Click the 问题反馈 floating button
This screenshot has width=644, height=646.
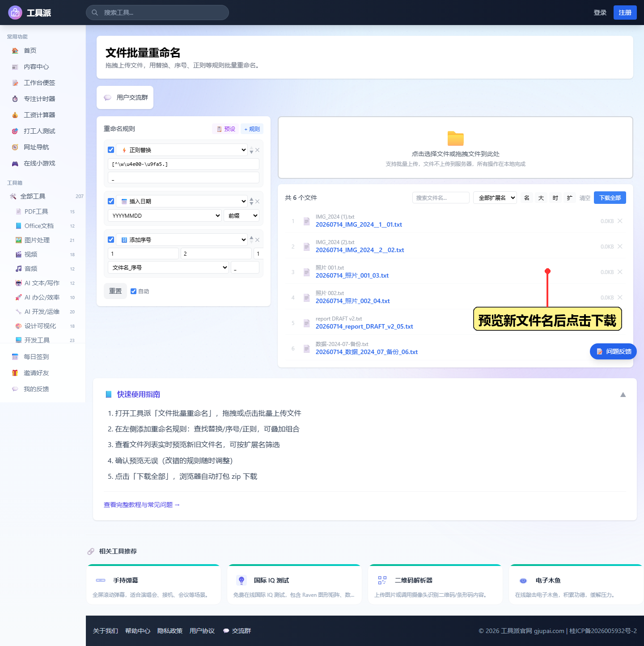[x=613, y=351]
